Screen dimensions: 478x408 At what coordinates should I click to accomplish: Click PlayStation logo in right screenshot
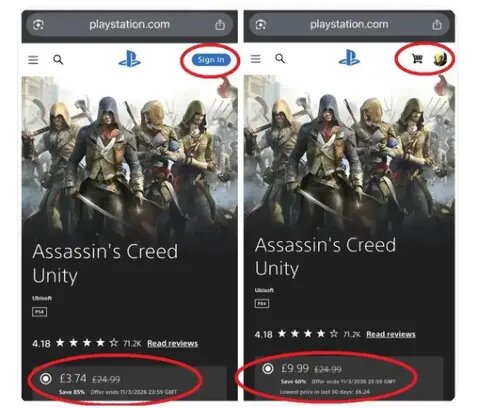click(x=349, y=58)
